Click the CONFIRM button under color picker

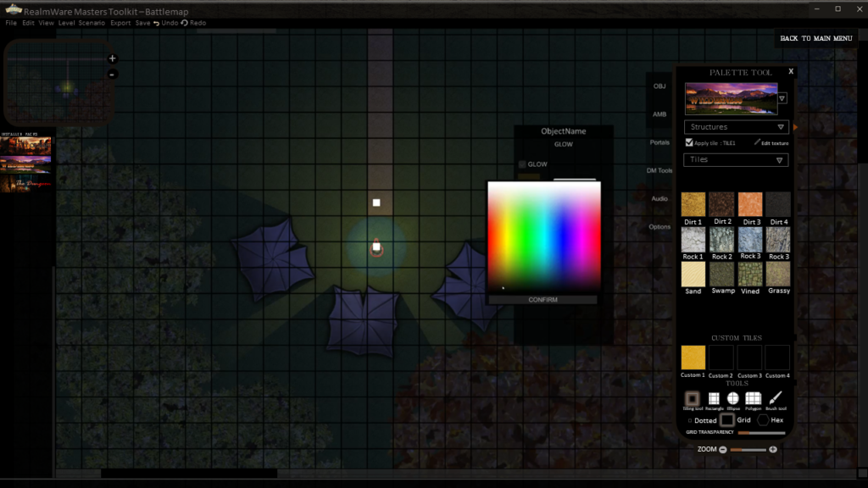542,300
